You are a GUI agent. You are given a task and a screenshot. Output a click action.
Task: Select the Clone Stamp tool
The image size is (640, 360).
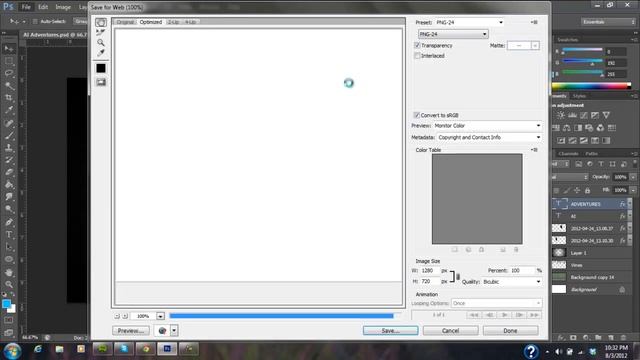point(9,147)
